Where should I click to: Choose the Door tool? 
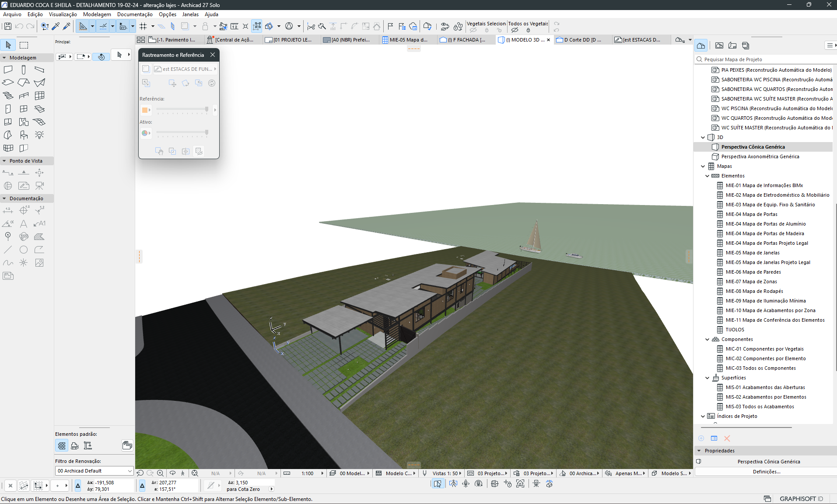pos(8,109)
